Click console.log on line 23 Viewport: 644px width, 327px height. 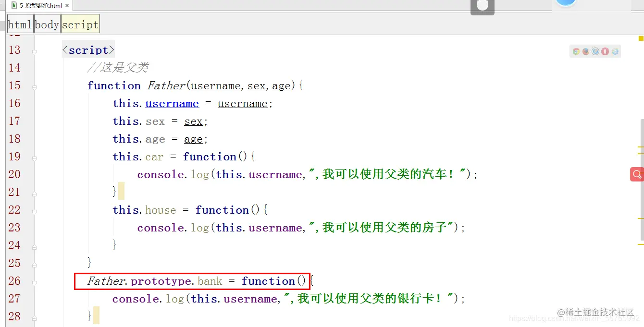click(x=173, y=228)
